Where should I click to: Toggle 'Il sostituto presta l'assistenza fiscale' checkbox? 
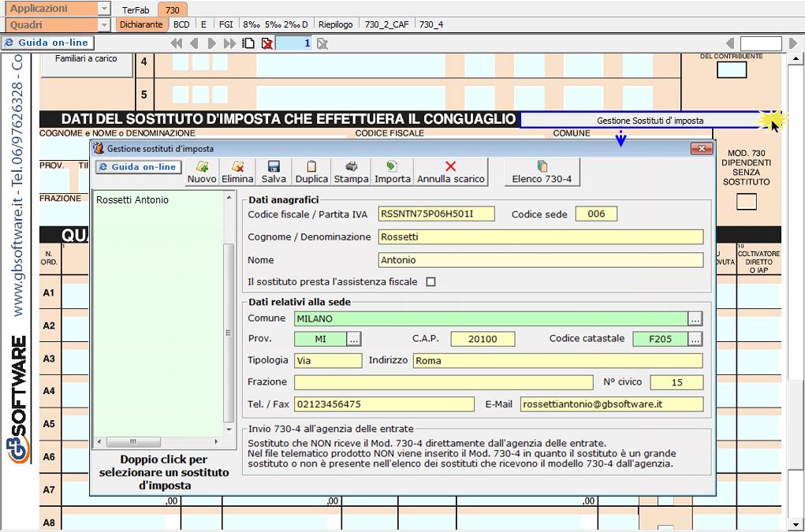(x=430, y=281)
